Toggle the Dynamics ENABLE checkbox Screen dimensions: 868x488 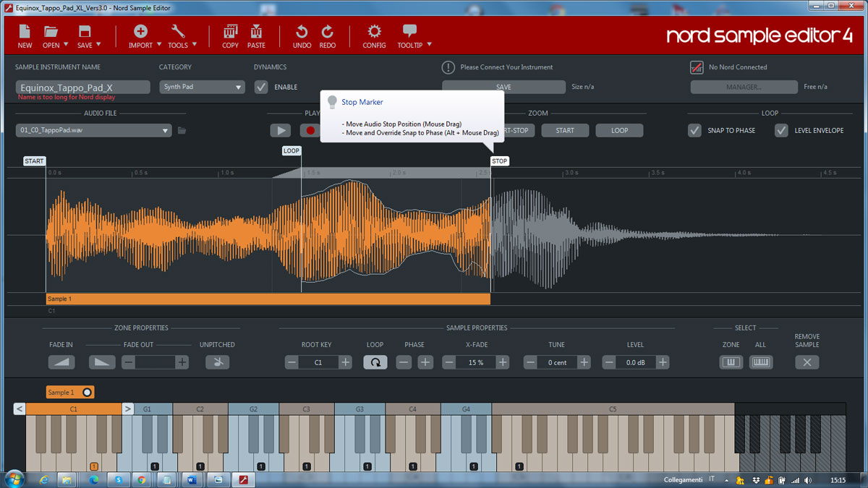click(261, 87)
